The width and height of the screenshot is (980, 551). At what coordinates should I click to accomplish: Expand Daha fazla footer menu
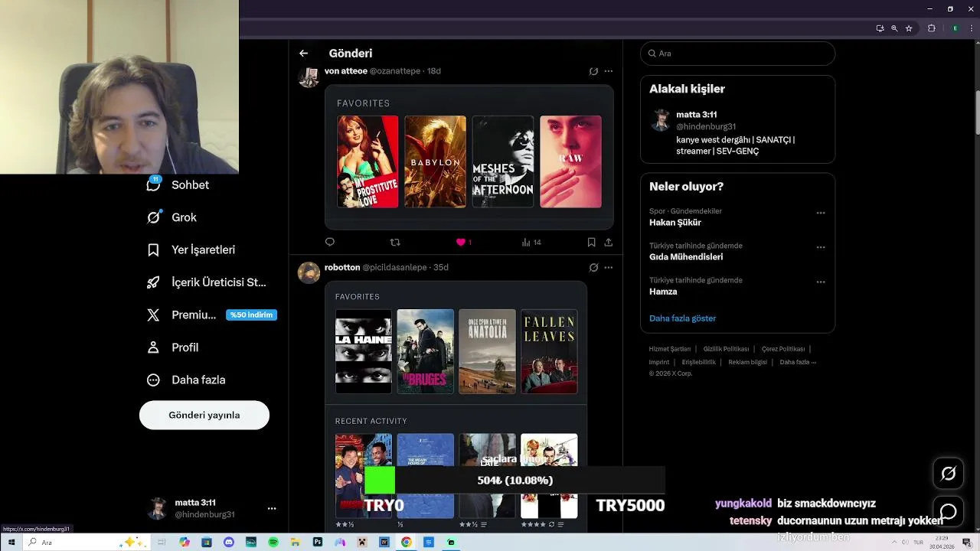tap(798, 362)
